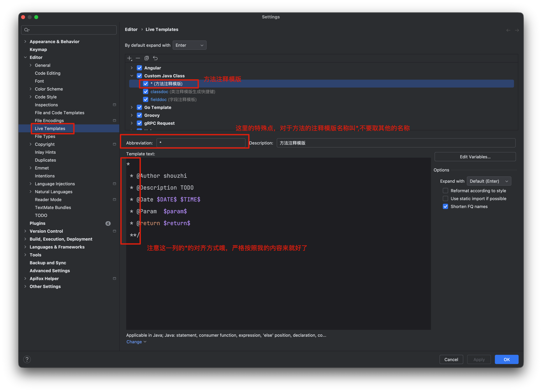Image resolution: width=542 pixels, height=392 pixels.
Task: Expand the Go Template group
Action: click(132, 107)
